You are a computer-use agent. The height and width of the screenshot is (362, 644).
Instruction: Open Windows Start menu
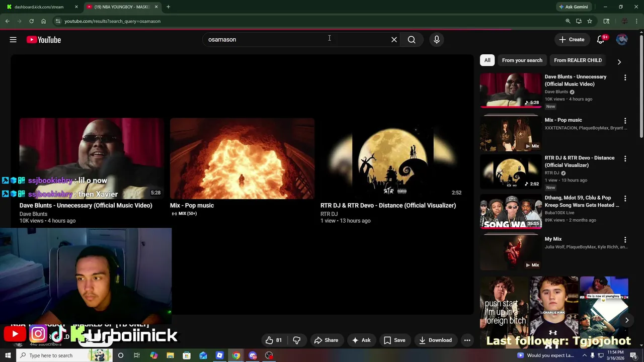8,355
